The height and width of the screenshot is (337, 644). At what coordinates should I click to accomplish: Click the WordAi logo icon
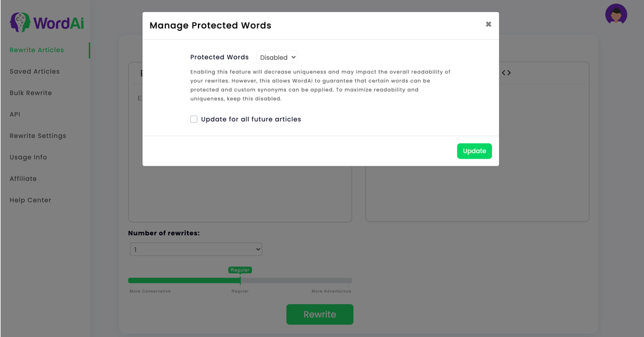pyautogui.click(x=20, y=22)
